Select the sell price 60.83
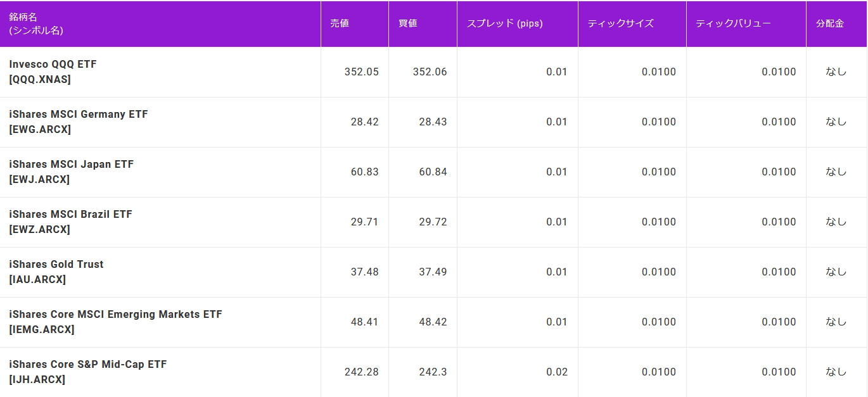The image size is (868, 397). (365, 172)
